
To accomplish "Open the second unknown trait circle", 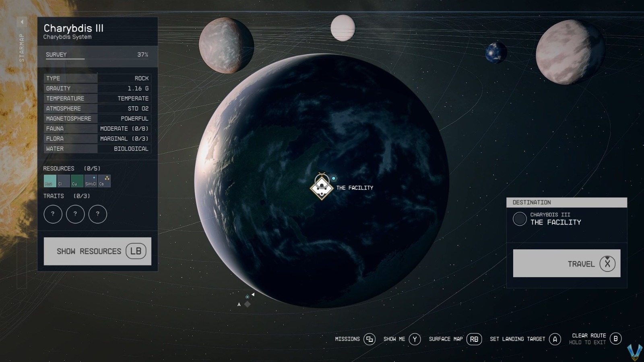I will [x=75, y=214].
